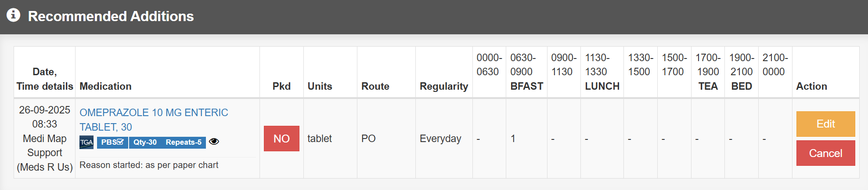This screenshot has width=868, height=190.
Task: Toggle the eye icon next to Repeats-5
Action: tap(214, 142)
